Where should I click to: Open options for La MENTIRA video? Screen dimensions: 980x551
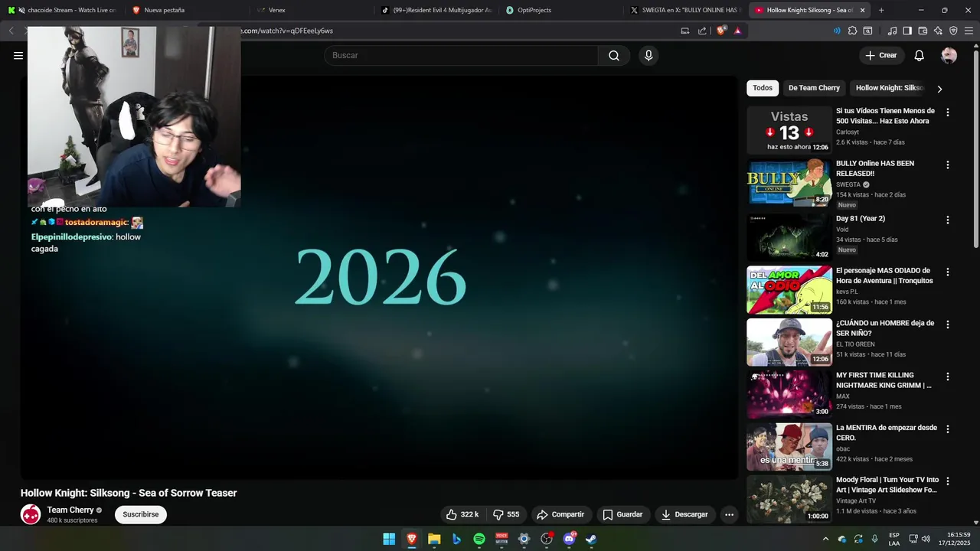(948, 429)
